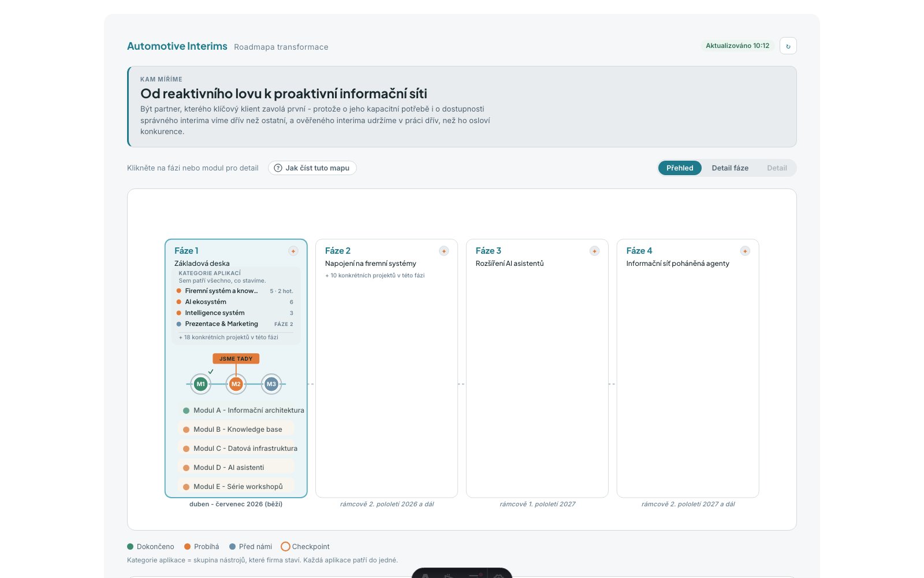This screenshot has width=924, height=578.
Task: Click the Fáze 2 heading
Action: click(x=338, y=251)
